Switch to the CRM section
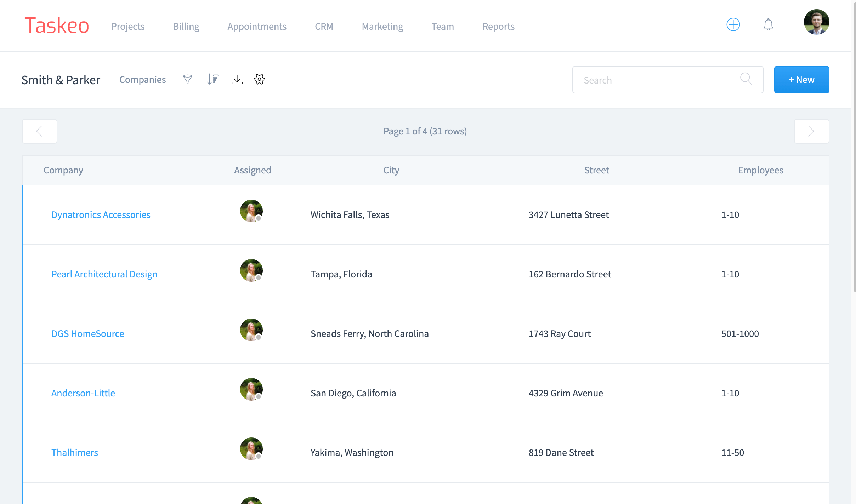Screen dimensions: 856x504 point(324,26)
